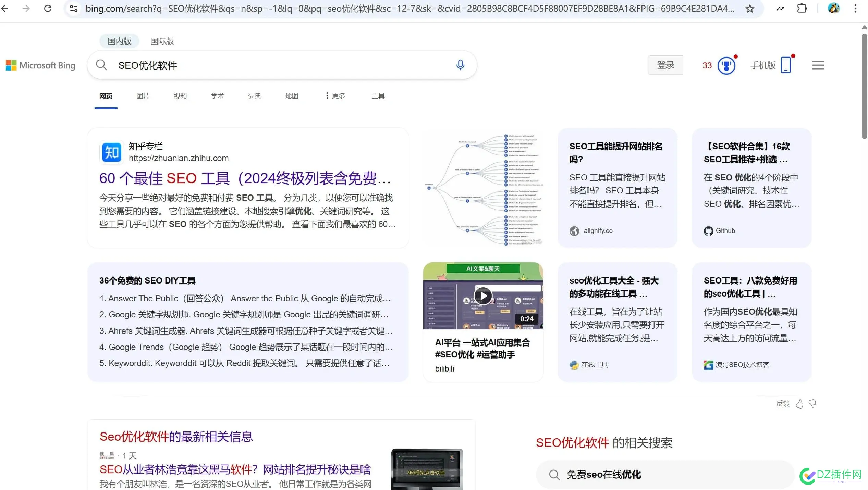Click the mobile version phone icon
Image resolution: width=868 pixels, height=490 pixels.
pos(785,65)
